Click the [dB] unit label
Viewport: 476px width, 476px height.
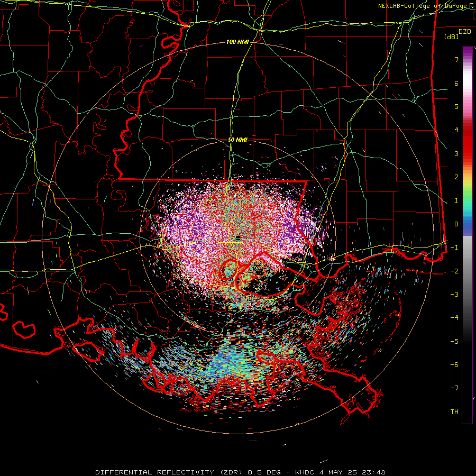(x=451, y=36)
